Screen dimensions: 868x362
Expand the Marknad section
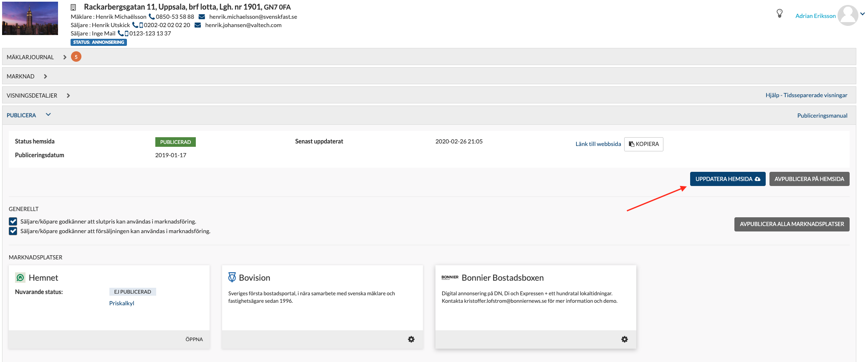point(45,76)
